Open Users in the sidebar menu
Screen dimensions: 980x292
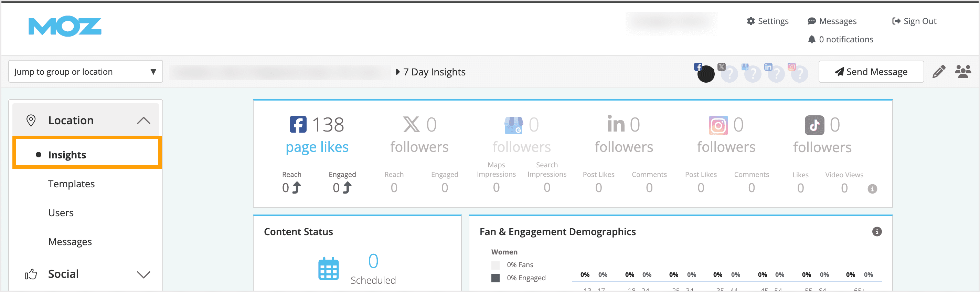pos(61,213)
